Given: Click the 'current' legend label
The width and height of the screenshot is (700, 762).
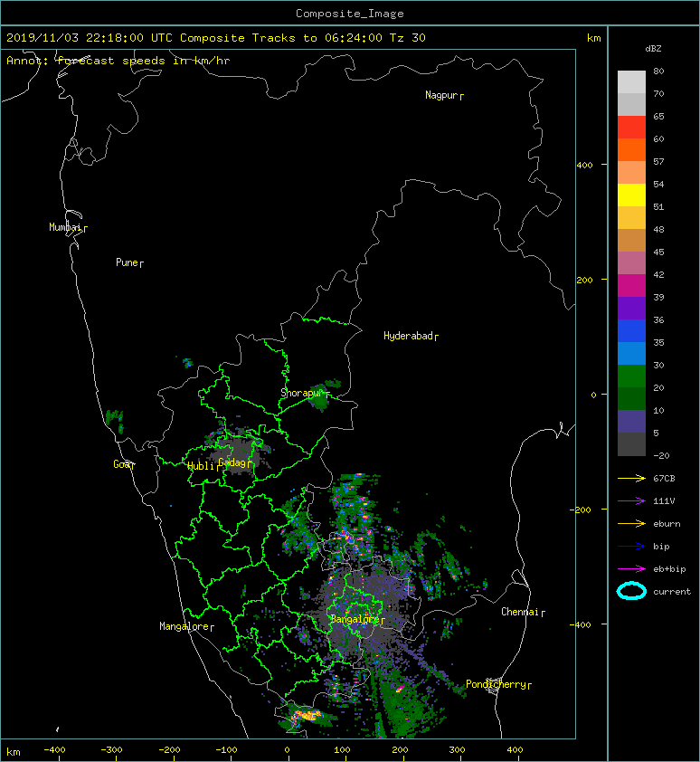Looking at the screenshot, I should coord(672,592).
